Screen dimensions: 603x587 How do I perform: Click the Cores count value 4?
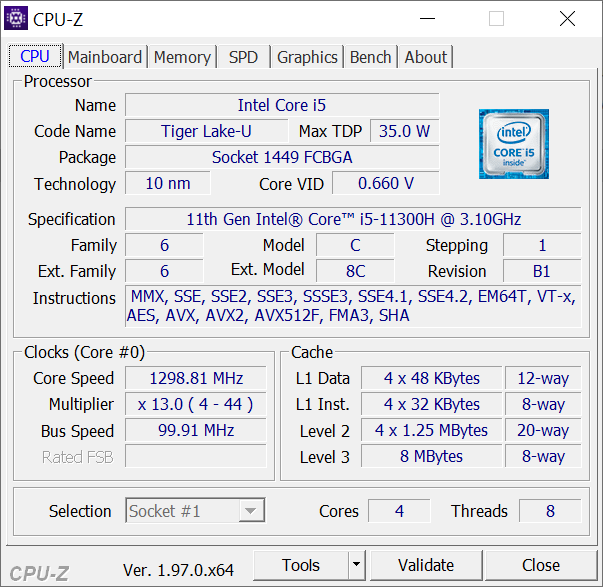[x=399, y=511]
